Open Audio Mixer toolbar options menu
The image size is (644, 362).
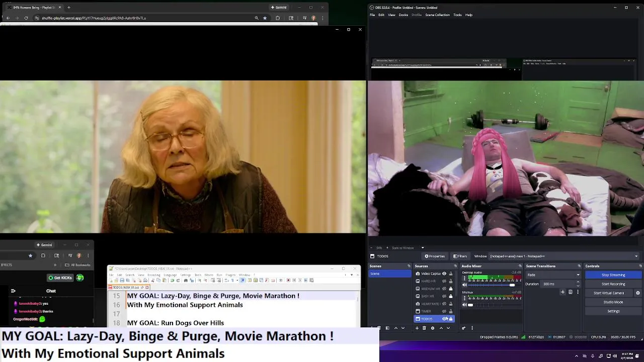(x=472, y=328)
